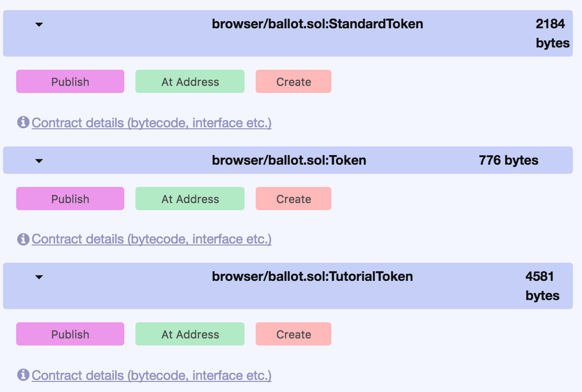Collapse the StandardToken contract section arrow
Viewport: 582px width, 392px height.
click(39, 24)
